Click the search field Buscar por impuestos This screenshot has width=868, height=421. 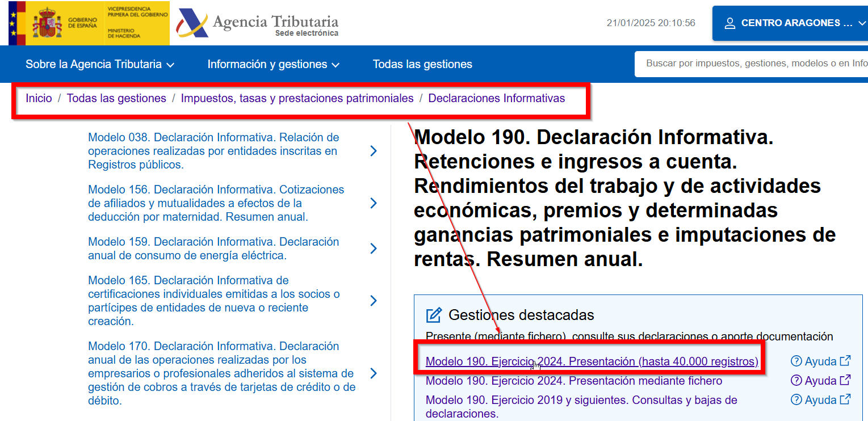click(751, 64)
